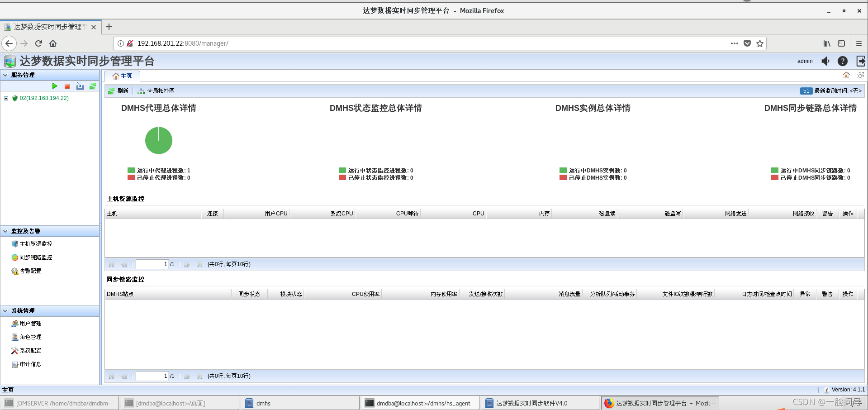Click the green agent pie chart

159,140
